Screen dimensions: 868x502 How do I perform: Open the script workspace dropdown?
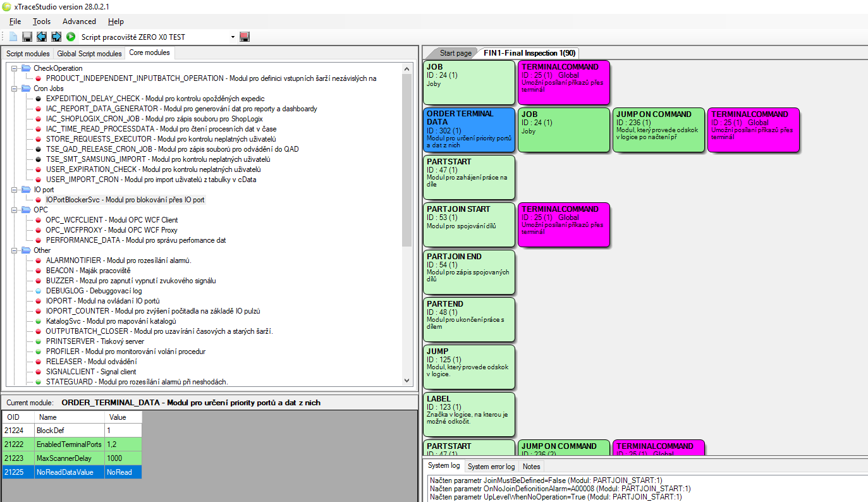233,36
